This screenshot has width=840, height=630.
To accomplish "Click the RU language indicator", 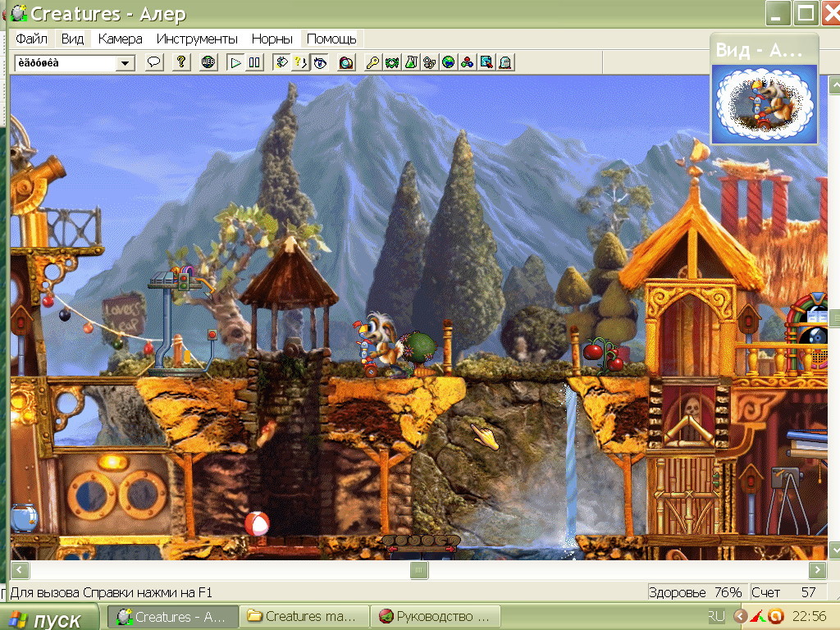I will [716, 617].
